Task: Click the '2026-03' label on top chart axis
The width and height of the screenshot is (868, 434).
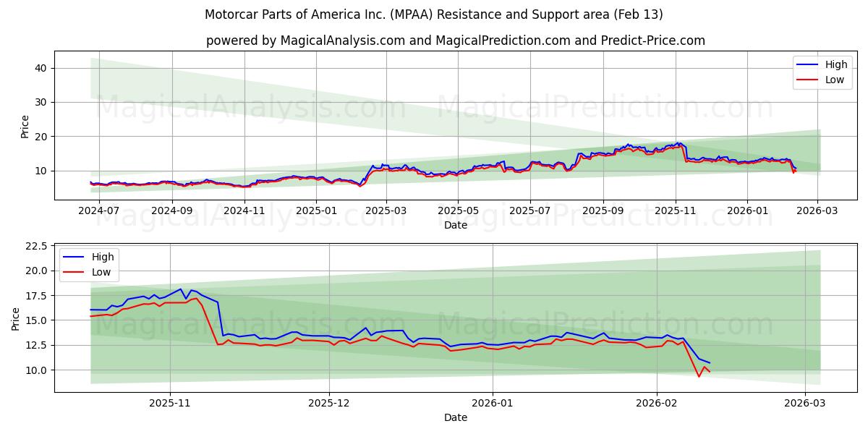Action: 818,210
